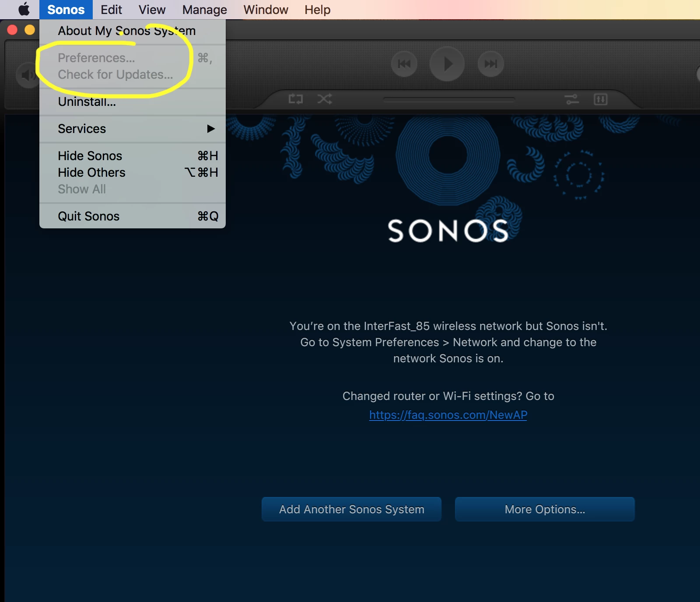Viewport: 700px width, 602px height.
Task: Open the Manage menu
Action: pyautogui.click(x=204, y=10)
